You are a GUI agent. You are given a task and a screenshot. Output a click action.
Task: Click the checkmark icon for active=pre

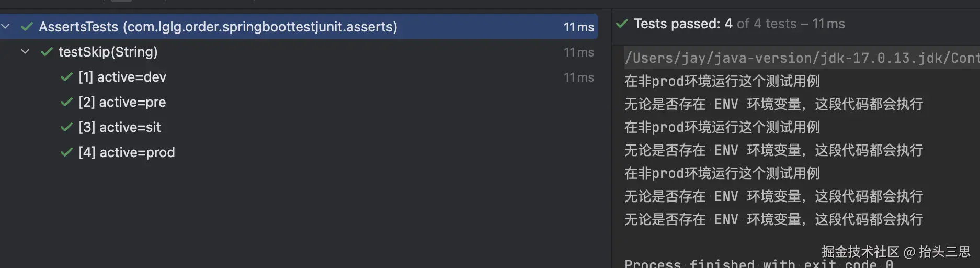pyautogui.click(x=66, y=102)
